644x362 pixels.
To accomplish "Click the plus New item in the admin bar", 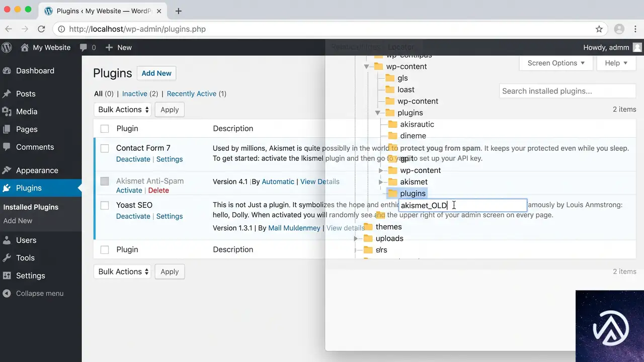I will pos(119,47).
